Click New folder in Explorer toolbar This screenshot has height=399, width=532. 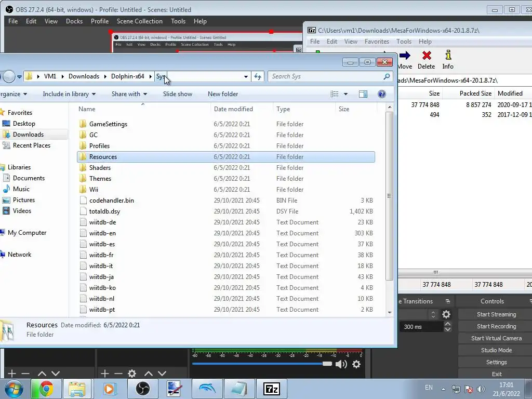[223, 94]
